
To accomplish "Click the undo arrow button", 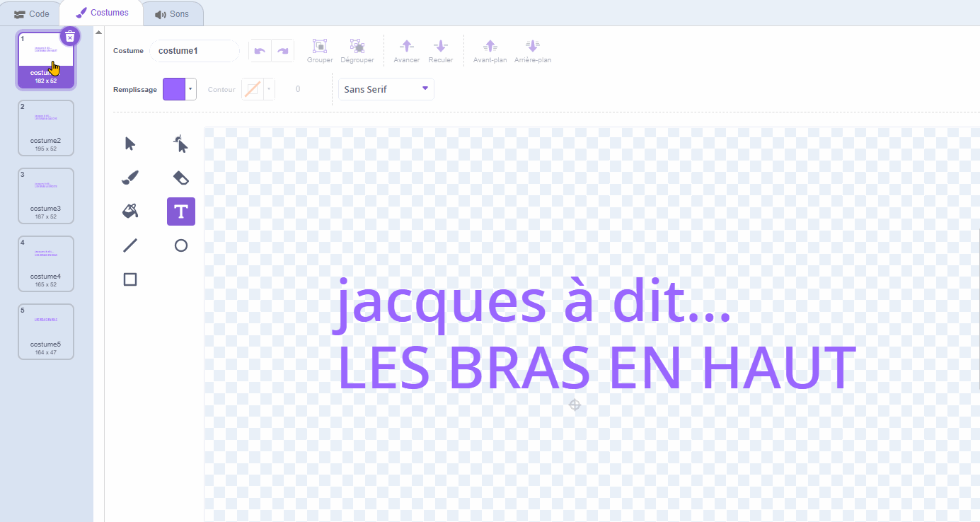I will [260, 51].
